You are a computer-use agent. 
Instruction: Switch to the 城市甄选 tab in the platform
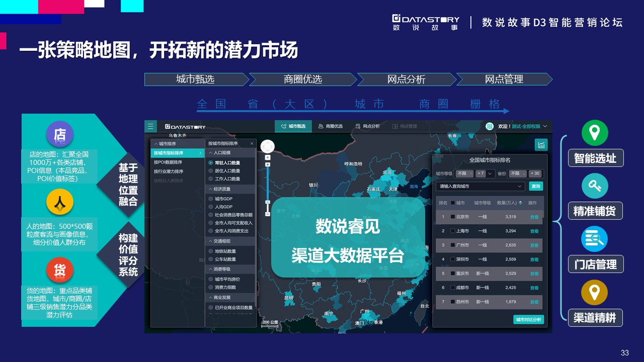tap(293, 126)
